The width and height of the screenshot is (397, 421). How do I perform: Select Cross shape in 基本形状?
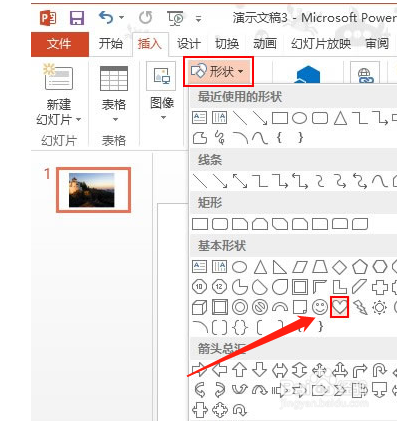pos(380,287)
